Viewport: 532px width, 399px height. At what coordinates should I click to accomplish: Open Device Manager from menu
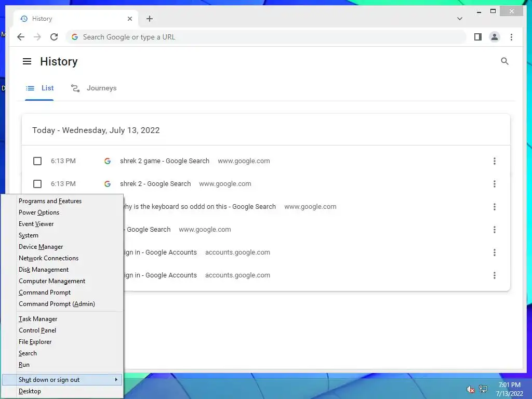tap(62, 247)
